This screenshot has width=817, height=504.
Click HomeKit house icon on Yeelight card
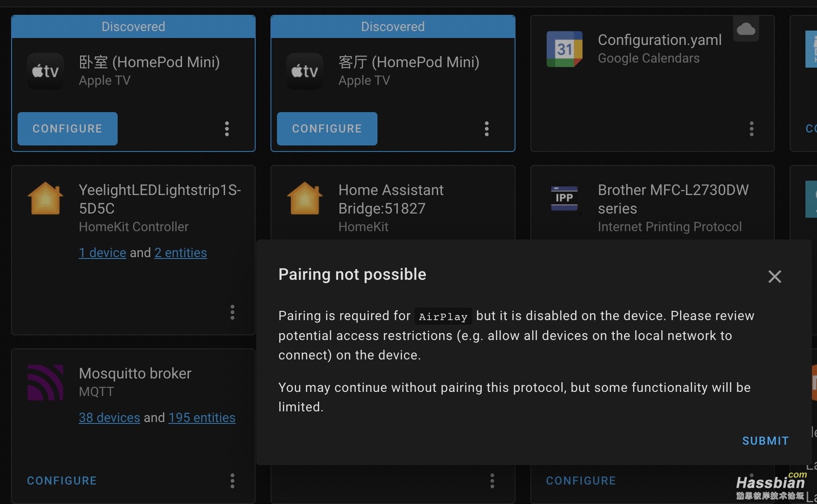(45, 198)
